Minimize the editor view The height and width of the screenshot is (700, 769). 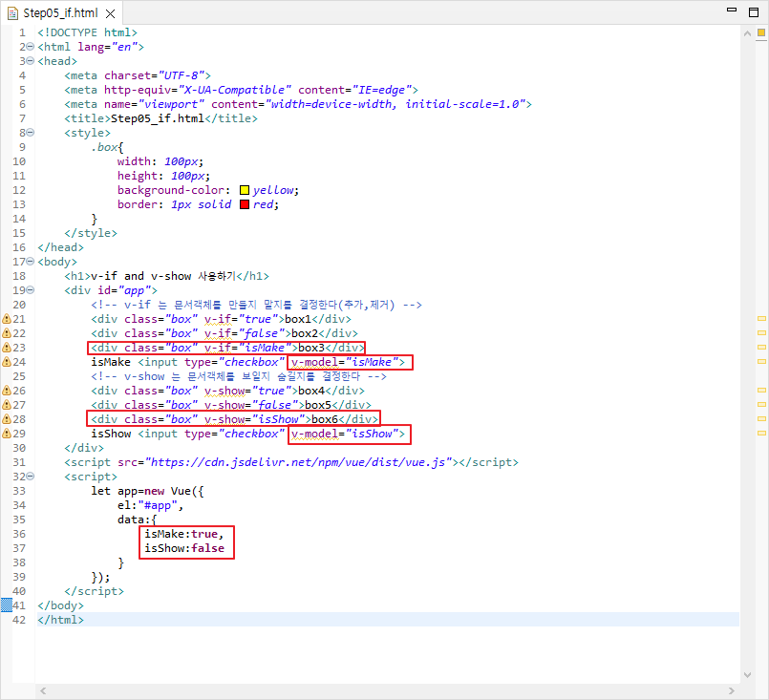pos(732,10)
